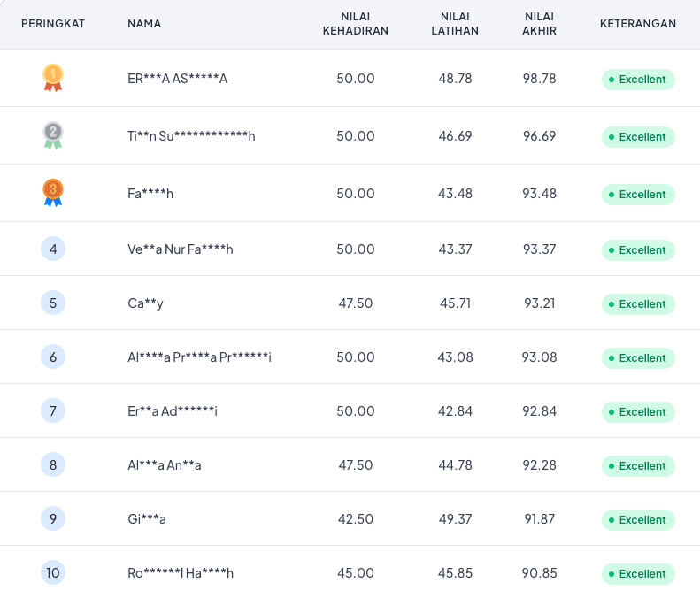Select the name Ro******l Ha****h
The width and height of the screenshot is (700, 598).
[181, 573]
